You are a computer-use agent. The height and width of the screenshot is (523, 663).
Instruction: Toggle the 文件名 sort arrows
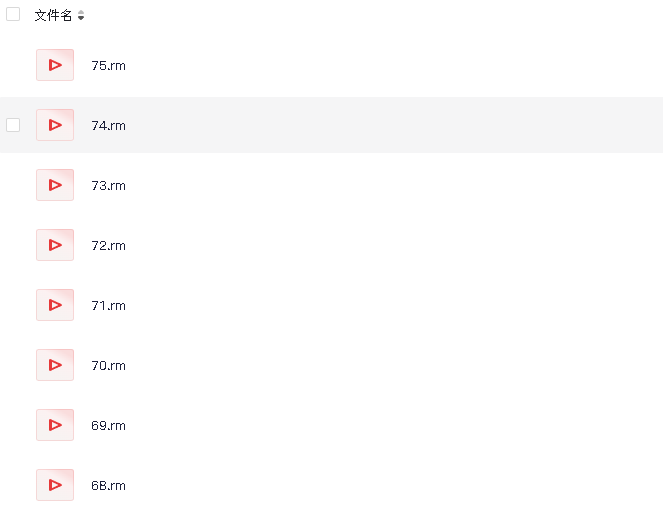point(81,16)
